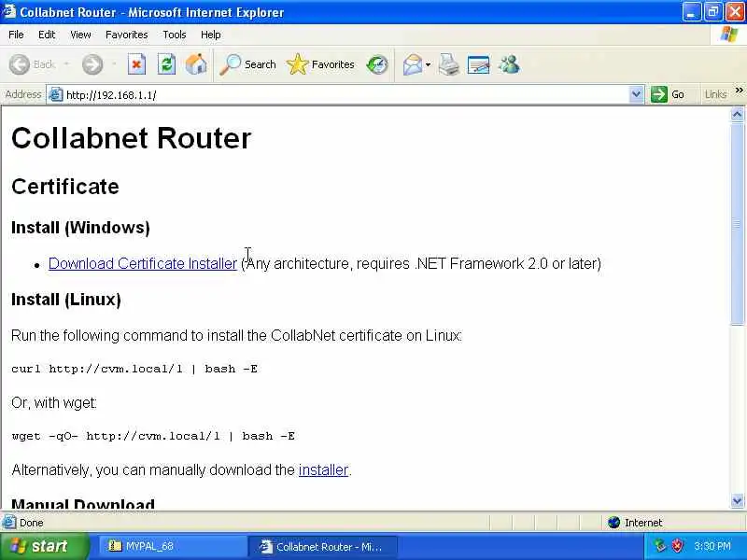Go back with the Back toolbar button

pyautogui.click(x=33, y=64)
